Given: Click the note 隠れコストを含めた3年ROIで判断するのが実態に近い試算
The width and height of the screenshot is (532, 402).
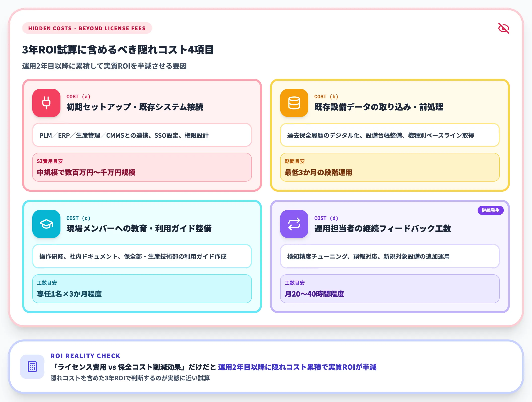Looking at the screenshot, I should pyautogui.click(x=130, y=378).
